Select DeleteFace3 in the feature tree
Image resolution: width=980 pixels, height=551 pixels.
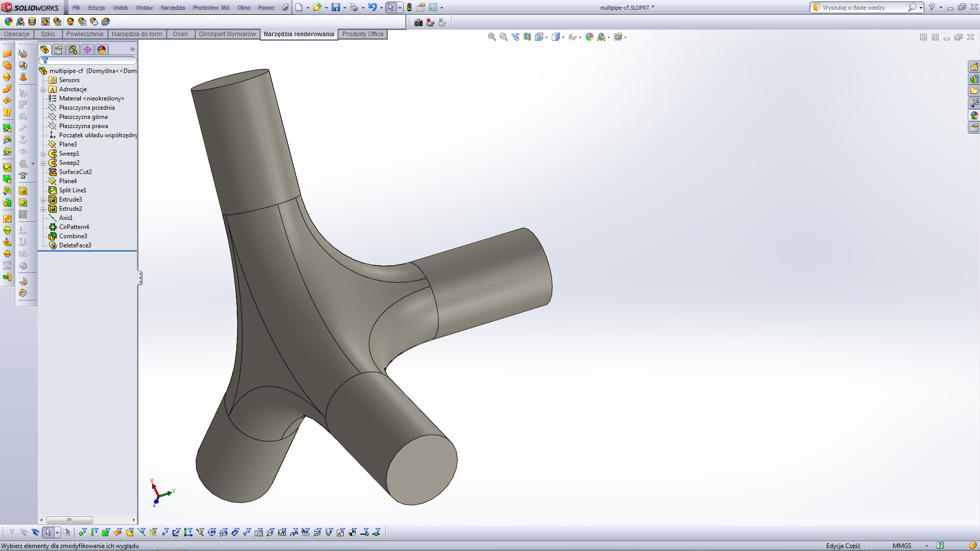(x=75, y=245)
